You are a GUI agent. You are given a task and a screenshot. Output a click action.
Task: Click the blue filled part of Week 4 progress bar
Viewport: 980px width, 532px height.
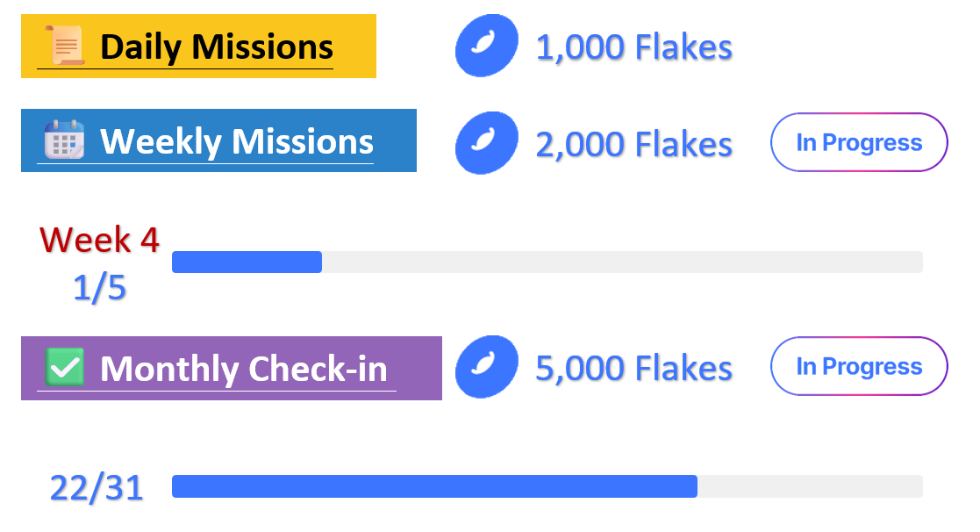247,262
